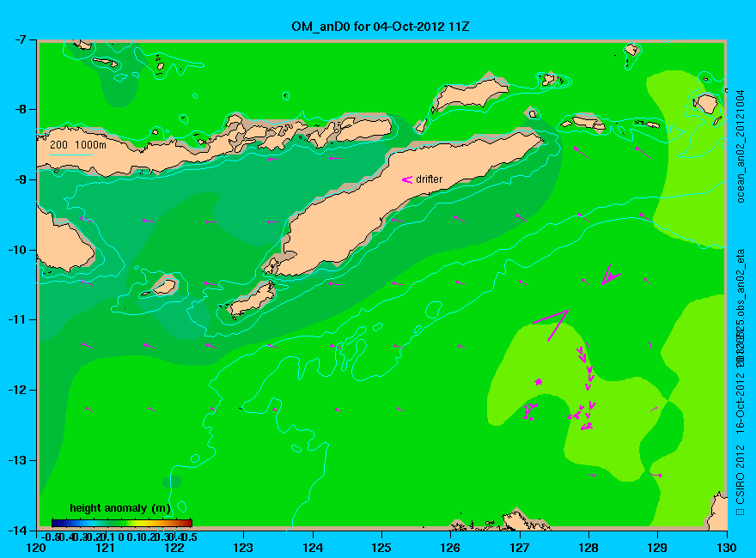Click the height anomaly color bar

point(122,523)
